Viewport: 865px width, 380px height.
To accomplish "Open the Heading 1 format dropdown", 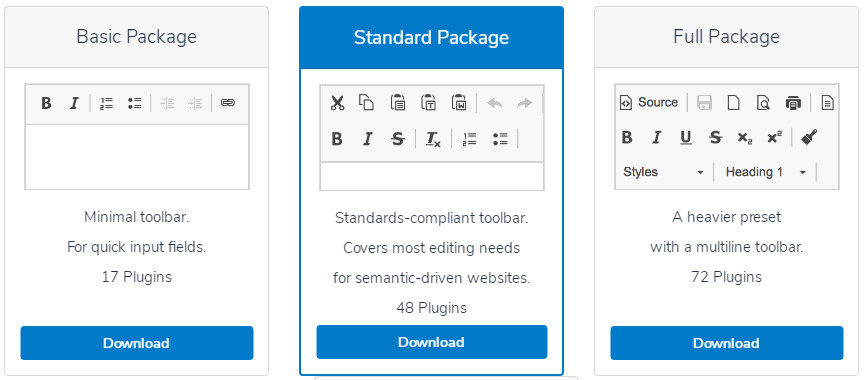I will tap(766, 172).
